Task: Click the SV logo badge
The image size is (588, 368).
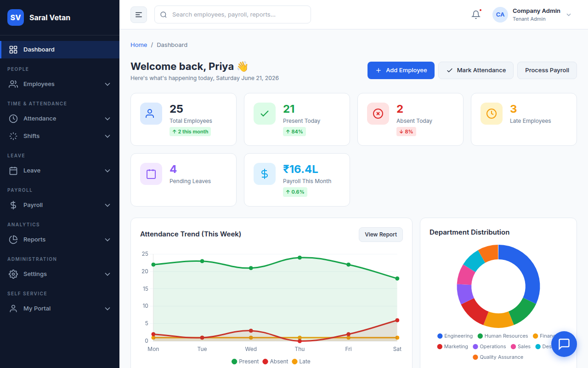Action: (16, 17)
